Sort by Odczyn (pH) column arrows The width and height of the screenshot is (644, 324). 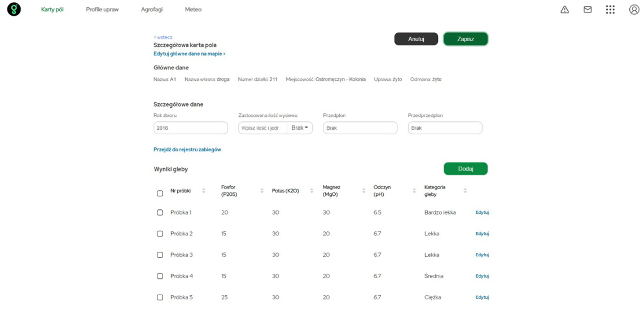click(x=414, y=191)
